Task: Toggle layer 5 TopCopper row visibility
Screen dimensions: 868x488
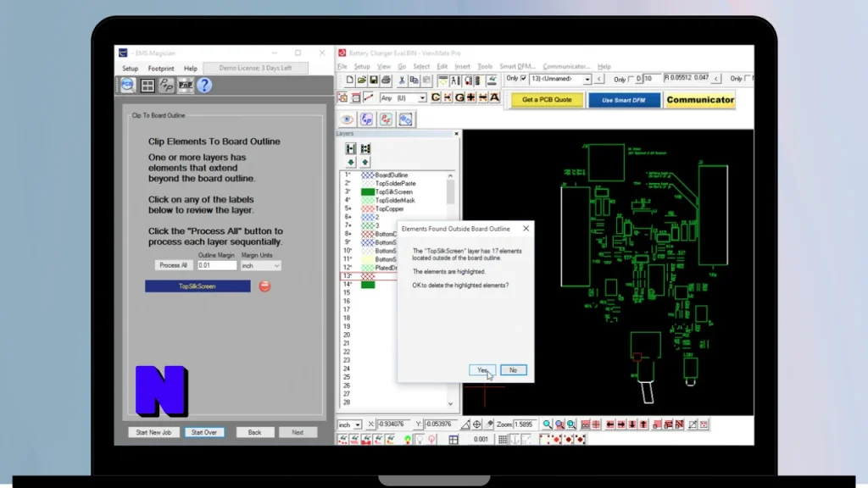Action: coord(348,209)
